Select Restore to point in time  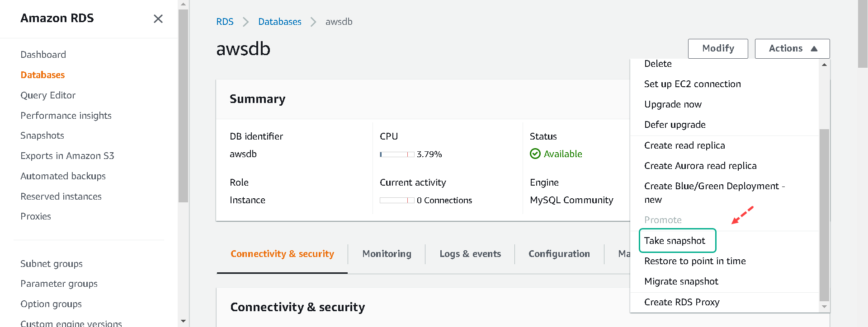pyautogui.click(x=695, y=261)
